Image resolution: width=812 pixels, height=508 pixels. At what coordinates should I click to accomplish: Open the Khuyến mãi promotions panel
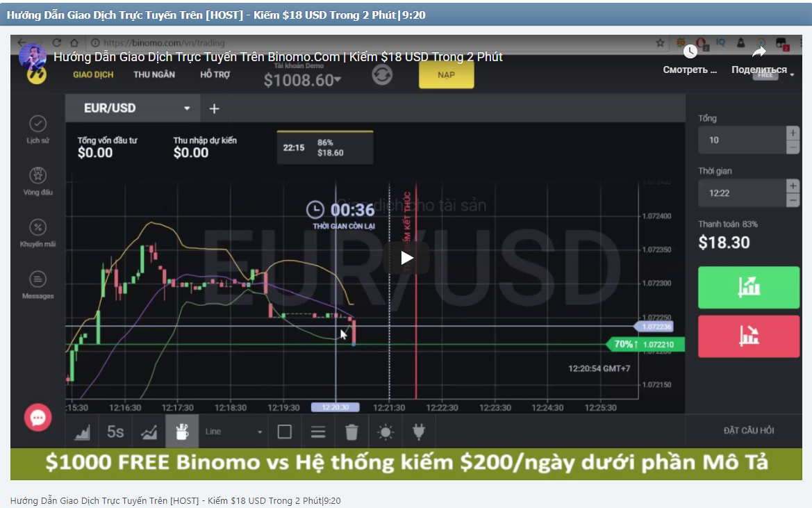click(x=37, y=231)
